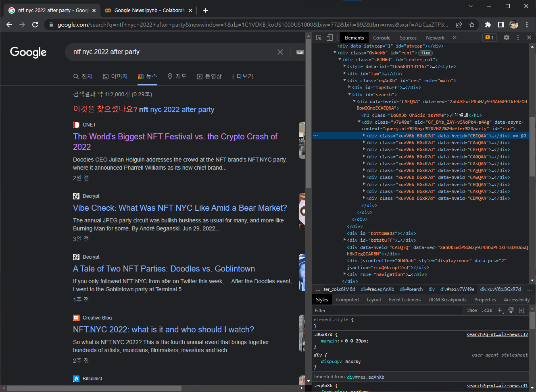Select the div#res.eqAnXb breadcrumb
Image resolution: width=536 pixels, height=392 pixels.
377,289
